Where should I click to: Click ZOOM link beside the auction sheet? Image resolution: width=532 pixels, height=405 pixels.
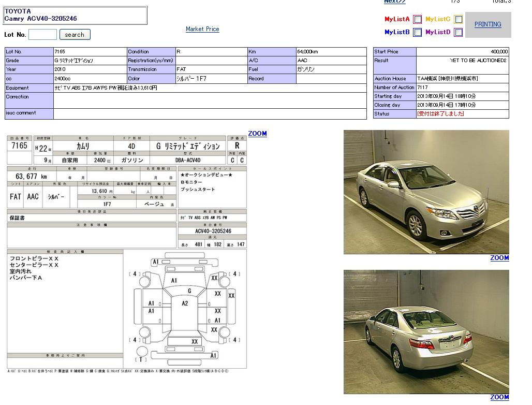point(257,134)
